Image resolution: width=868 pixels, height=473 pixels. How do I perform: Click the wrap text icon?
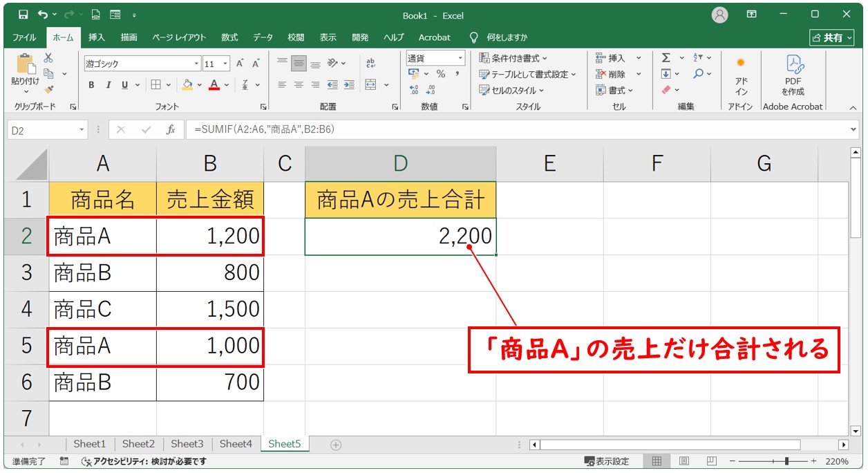pos(370,64)
